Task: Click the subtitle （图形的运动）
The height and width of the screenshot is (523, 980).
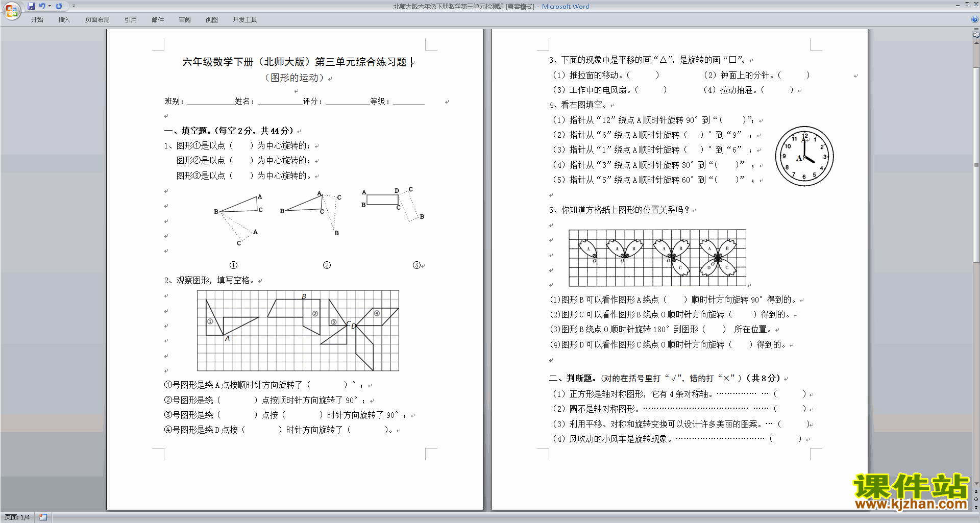Action: coord(294,78)
